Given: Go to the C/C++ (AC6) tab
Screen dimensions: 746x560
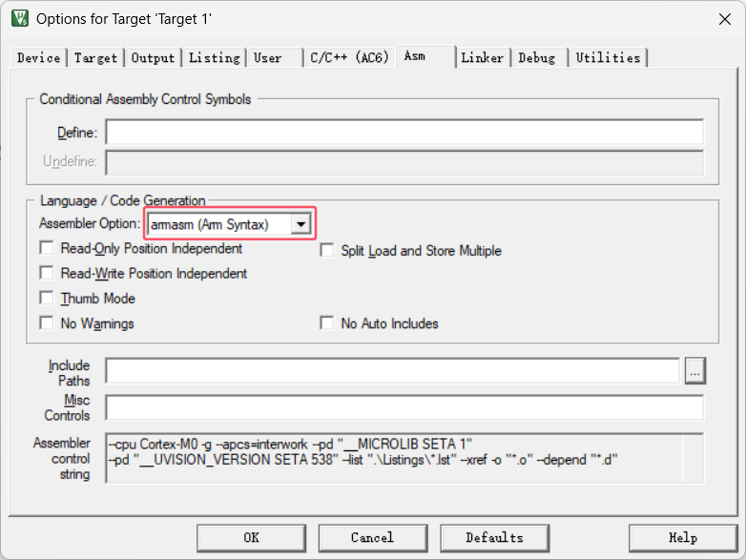Looking at the screenshot, I should pos(349,58).
